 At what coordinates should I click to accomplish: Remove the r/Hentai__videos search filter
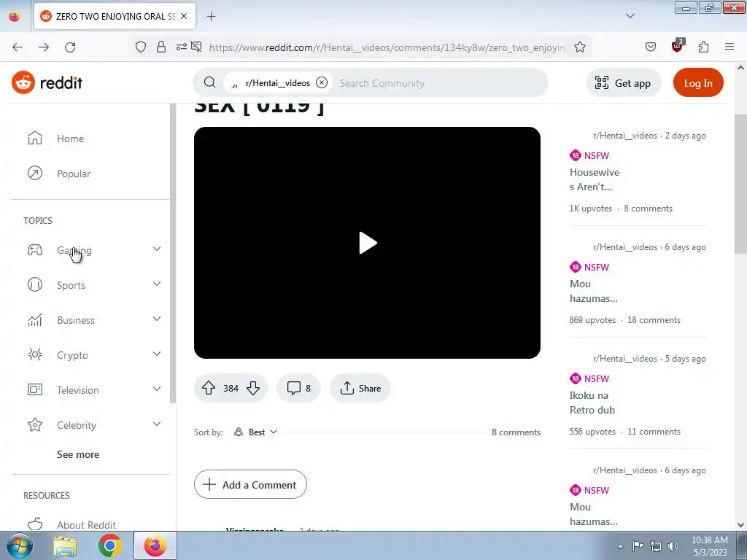[322, 82]
